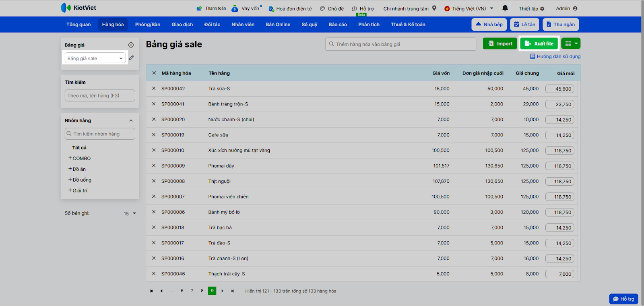This screenshot has width=644, height=306.
Task: Edit new price for Thạch trái cây-S
Action: (x=560, y=274)
